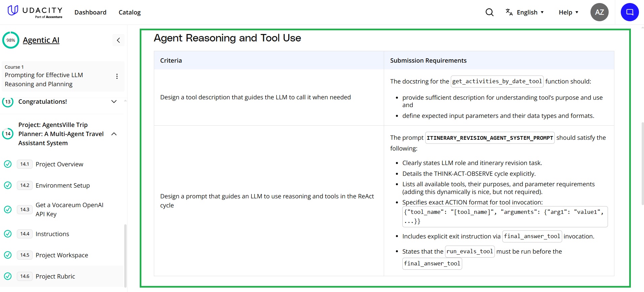This screenshot has width=644, height=292.
Task: Click completed checkmark beside Environment Setup
Action: pyautogui.click(x=8, y=185)
